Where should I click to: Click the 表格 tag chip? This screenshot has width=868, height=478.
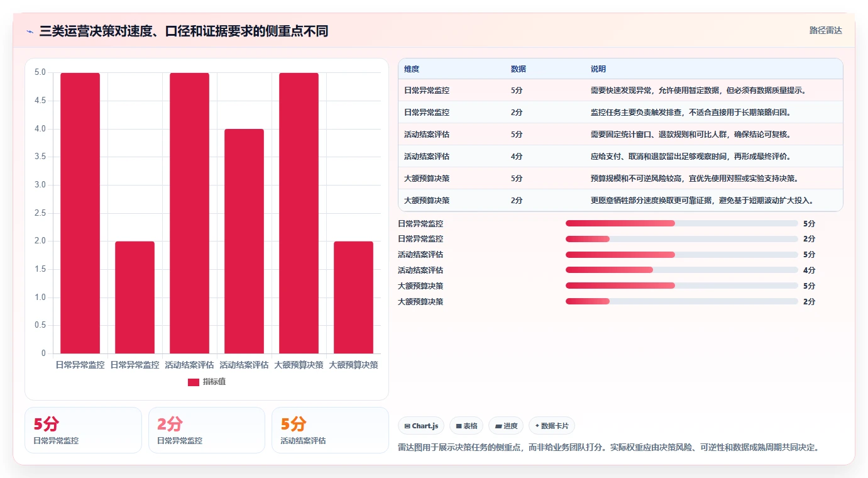pyautogui.click(x=466, y=426)
